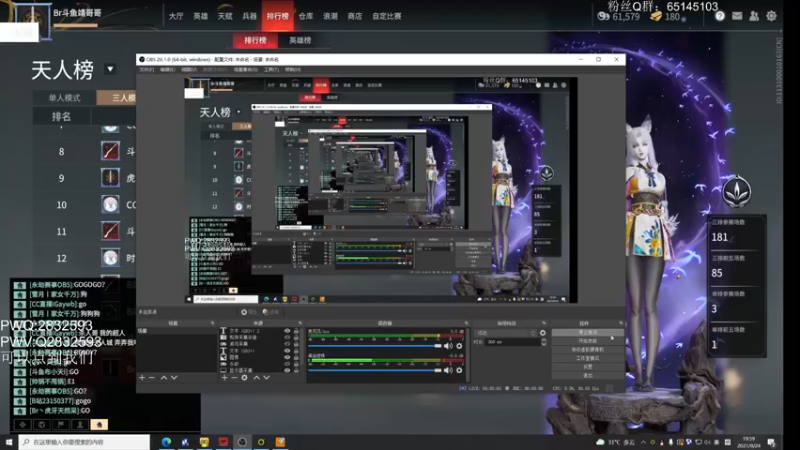Open scene transition properties gear
The image size is (800, 450).
coord(543,333)
